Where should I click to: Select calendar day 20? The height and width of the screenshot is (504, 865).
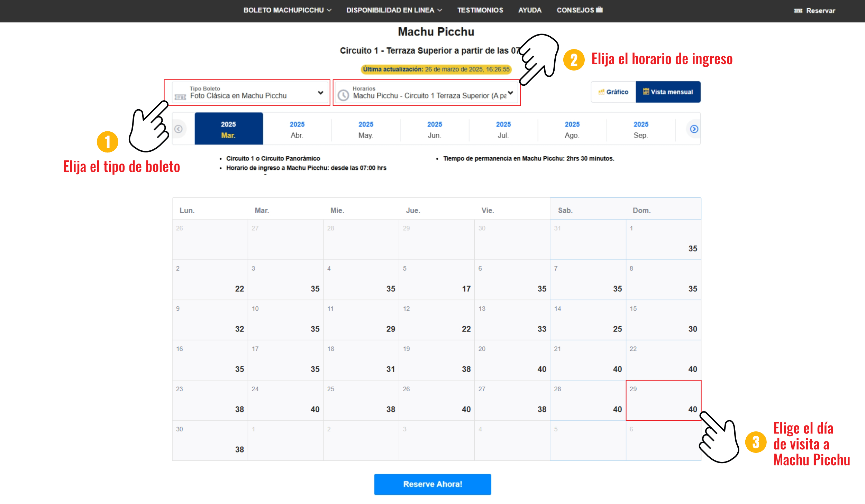coord(512,360)
